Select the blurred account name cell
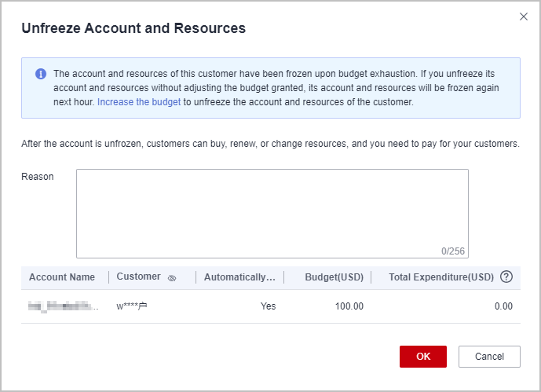Screen dimensions: 541x392 [x=64, y=306]
